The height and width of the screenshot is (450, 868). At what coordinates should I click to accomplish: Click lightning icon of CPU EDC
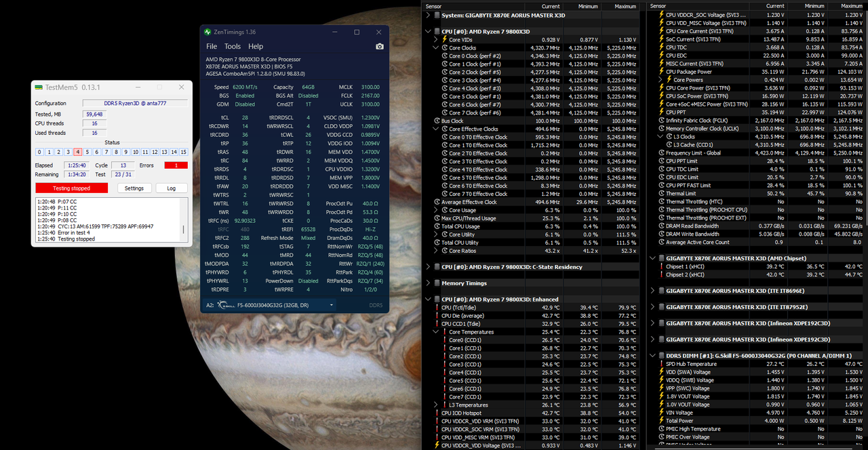click(x=661, y=56)
